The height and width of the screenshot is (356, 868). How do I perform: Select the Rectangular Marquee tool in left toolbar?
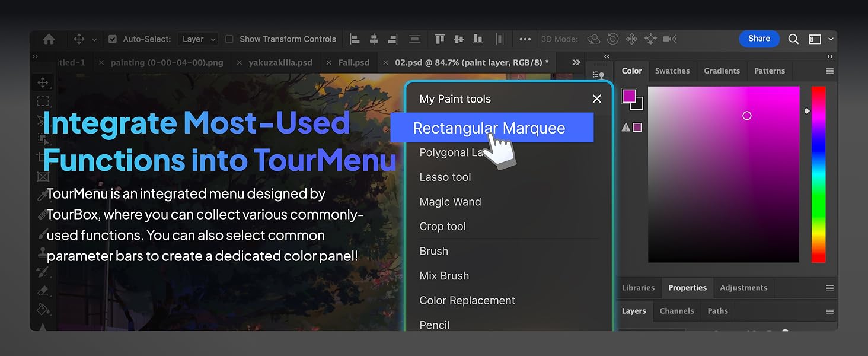(43, 101)
